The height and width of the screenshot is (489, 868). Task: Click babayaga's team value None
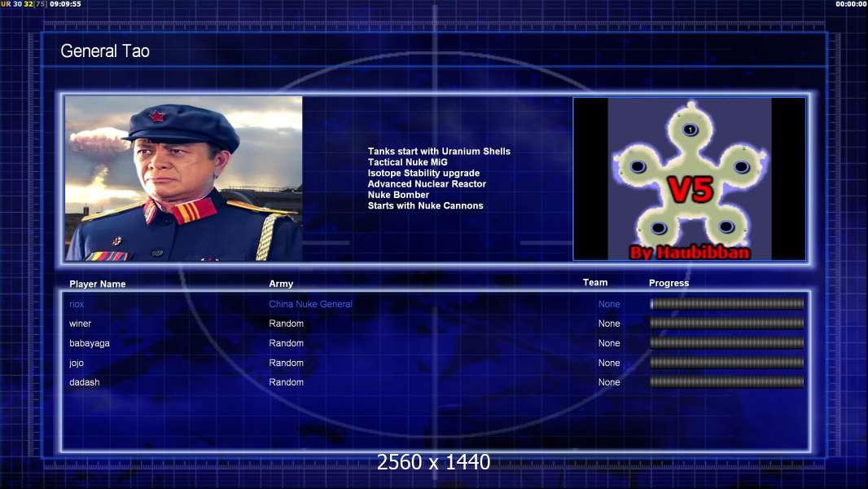[x=609, y=343]
